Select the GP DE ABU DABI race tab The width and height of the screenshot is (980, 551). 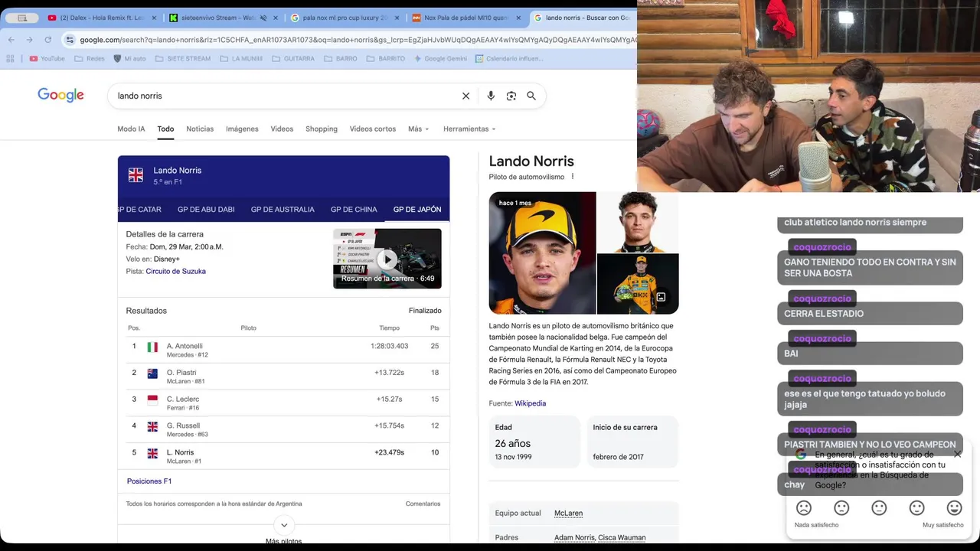point(206,210)
